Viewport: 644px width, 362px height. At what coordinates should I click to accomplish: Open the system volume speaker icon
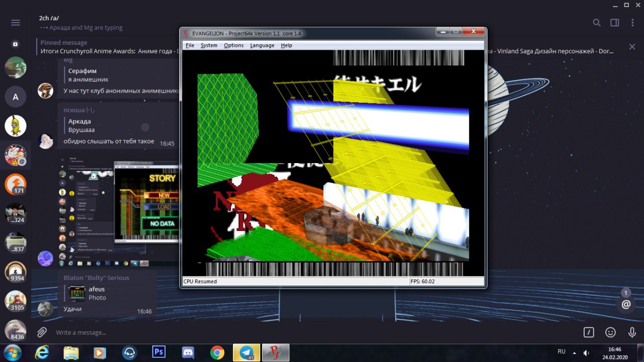(586, 353)
